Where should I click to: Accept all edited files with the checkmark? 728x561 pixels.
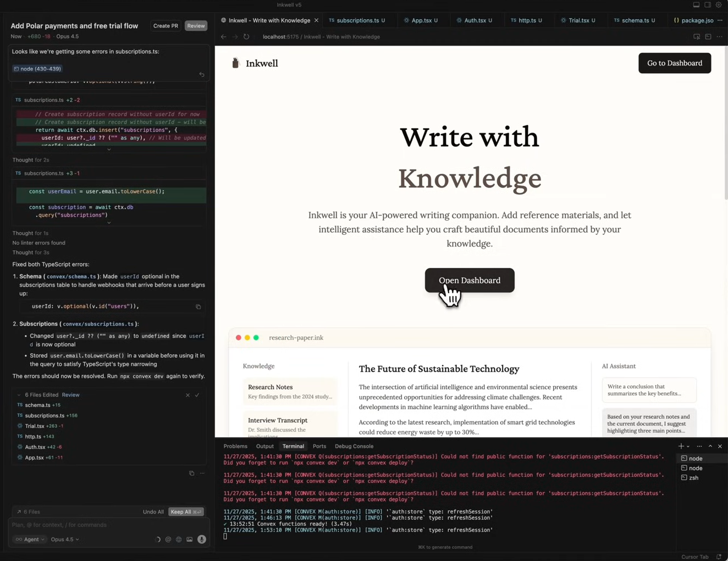(197, 395)
